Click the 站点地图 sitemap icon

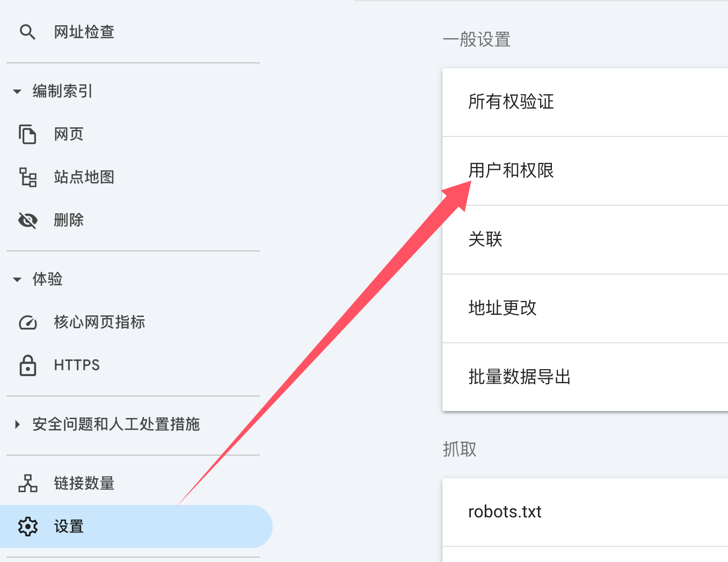coord(27,177)
